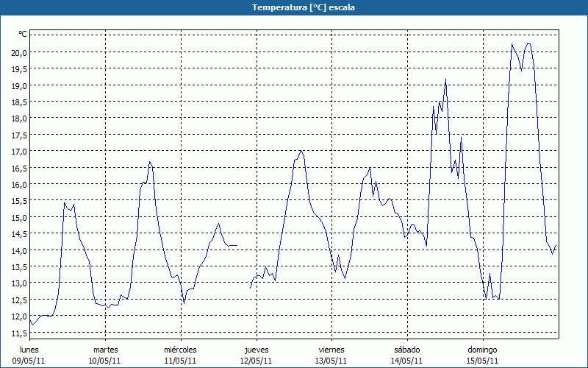Select the 20,0 y-axis label
The width and height of the screenshot is (588, 368).
tap(18, 52)
